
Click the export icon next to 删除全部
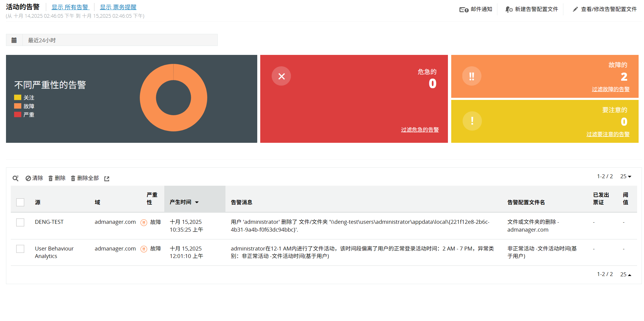107,178
